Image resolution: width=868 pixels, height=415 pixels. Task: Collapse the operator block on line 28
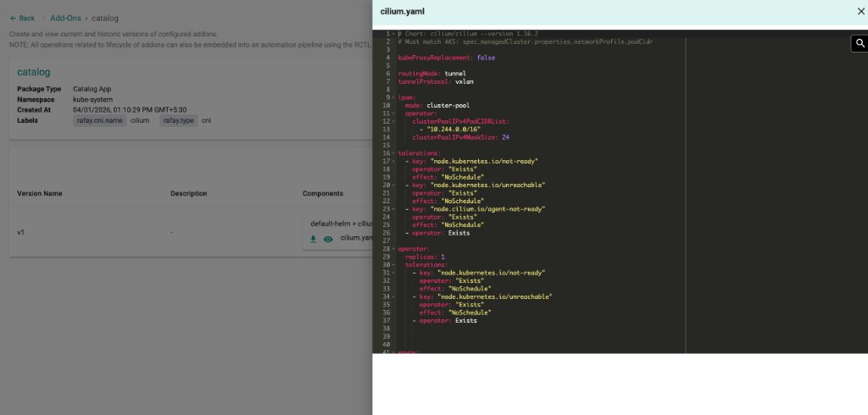click(392, 249)
